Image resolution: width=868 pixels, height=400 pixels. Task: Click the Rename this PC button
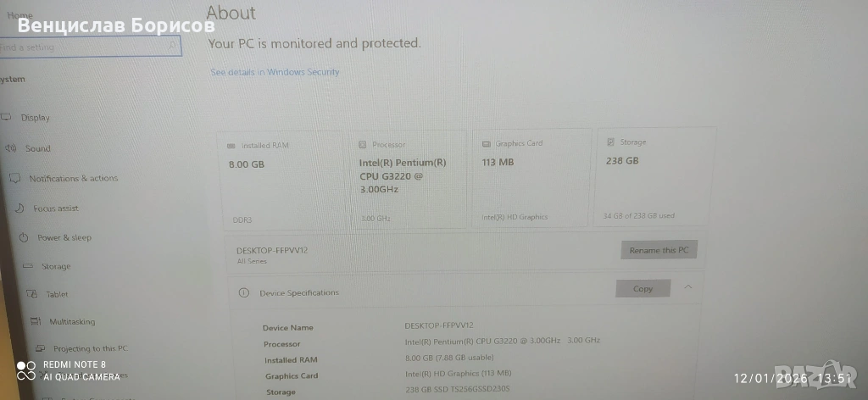(x=659, y=250)
